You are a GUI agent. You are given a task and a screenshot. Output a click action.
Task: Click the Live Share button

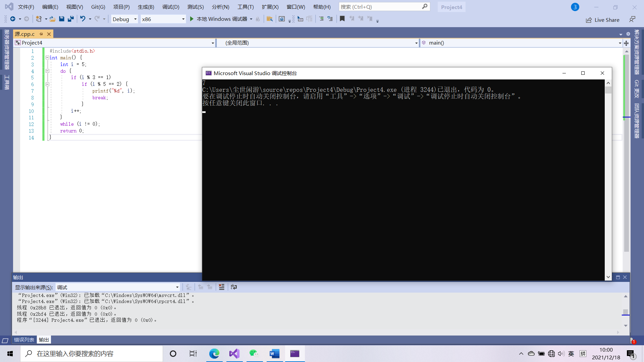click(603, 20)
